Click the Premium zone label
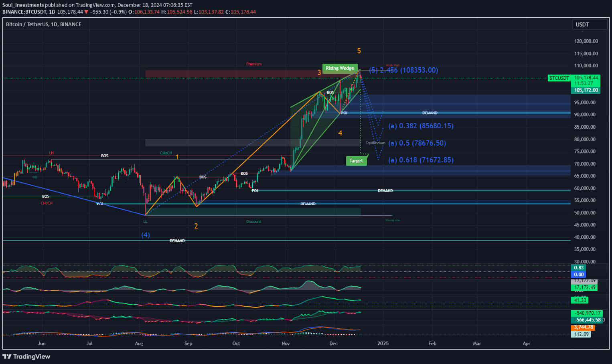 [254, 64]
